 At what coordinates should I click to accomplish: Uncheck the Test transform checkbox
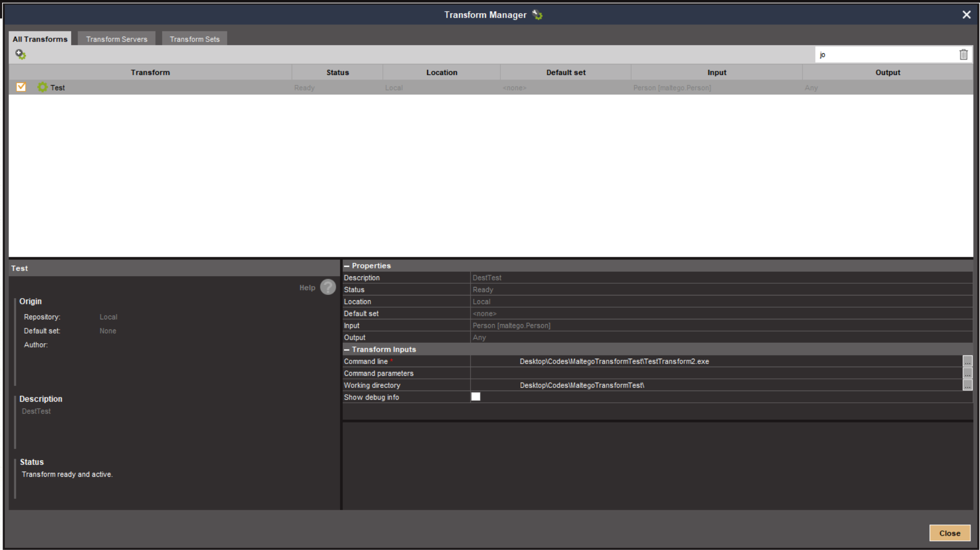pos(21,87)
